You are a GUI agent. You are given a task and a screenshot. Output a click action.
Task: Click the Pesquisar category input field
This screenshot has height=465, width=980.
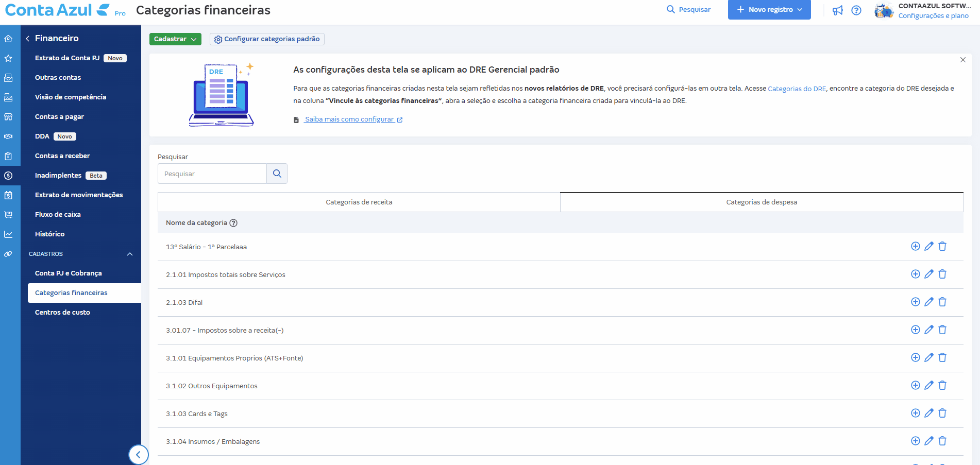pyautogui.click(x=212, y=174)
